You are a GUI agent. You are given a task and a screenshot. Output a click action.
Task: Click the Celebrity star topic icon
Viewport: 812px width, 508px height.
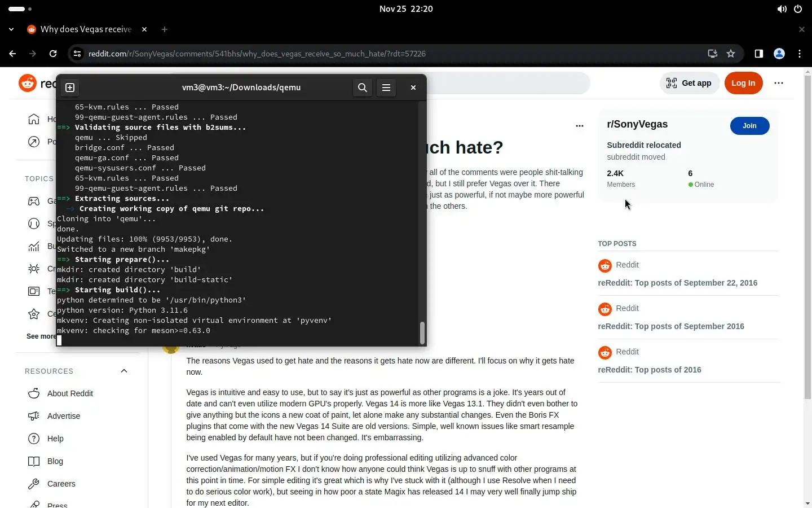pyautogui.click(x=34, y=314)
